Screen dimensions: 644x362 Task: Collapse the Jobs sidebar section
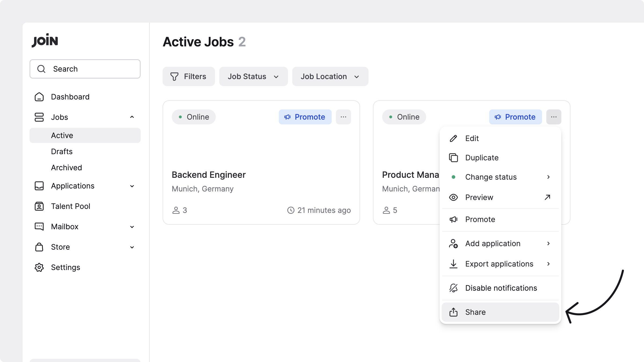point(132,117)
